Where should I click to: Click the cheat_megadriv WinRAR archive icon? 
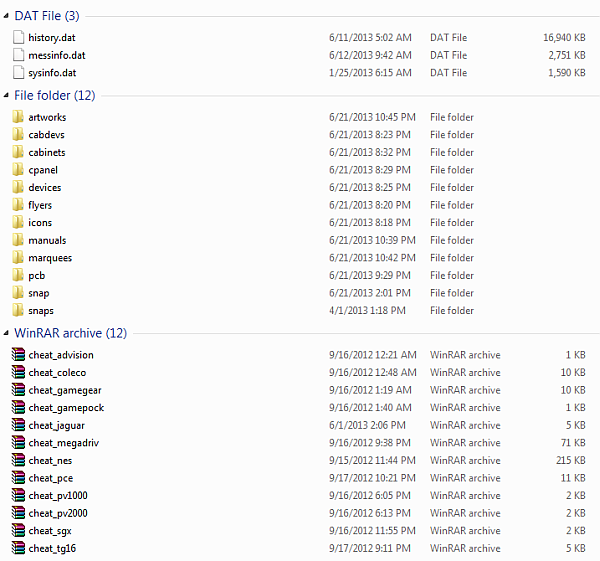(18, 442)
